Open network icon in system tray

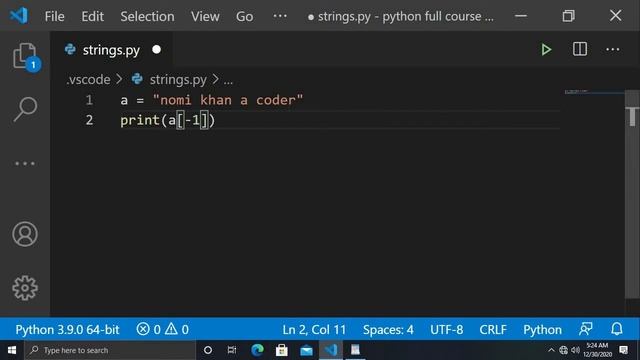(563, 350)
